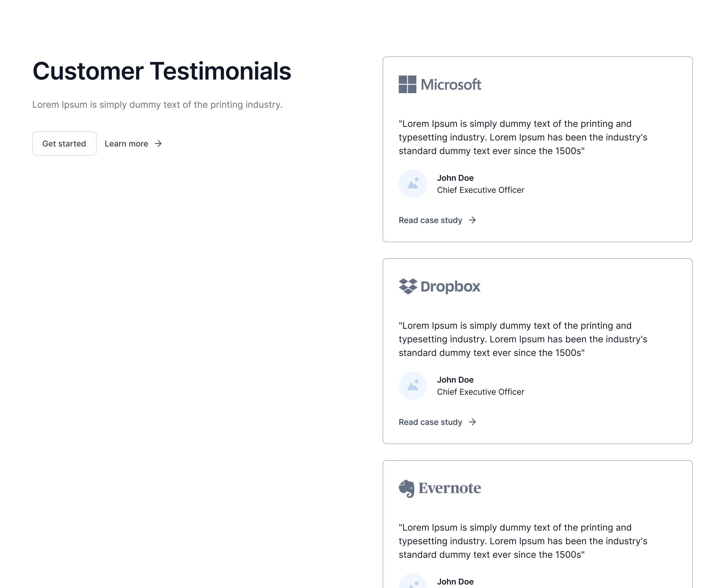This screenshot has height=588, width=725.
Task: Click the Dropbox diamond logo icon
Action: coord(408,286)
